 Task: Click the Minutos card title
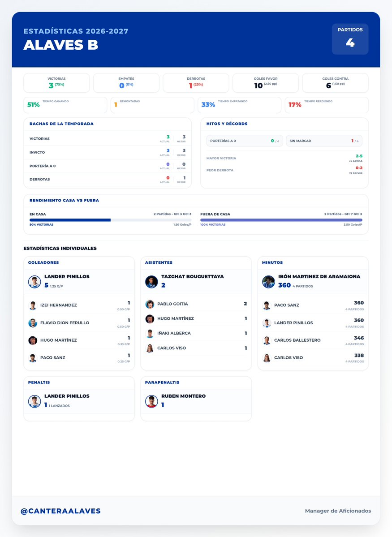(x=272, y=262)
